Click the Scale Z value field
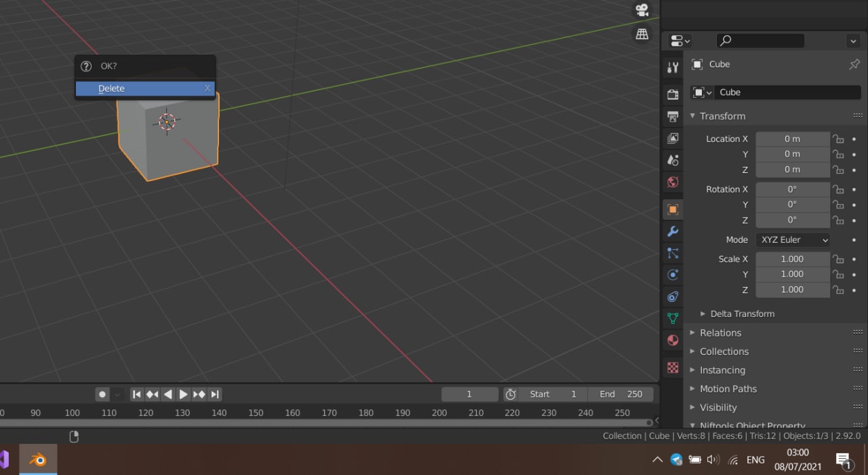 click(793, 290)
